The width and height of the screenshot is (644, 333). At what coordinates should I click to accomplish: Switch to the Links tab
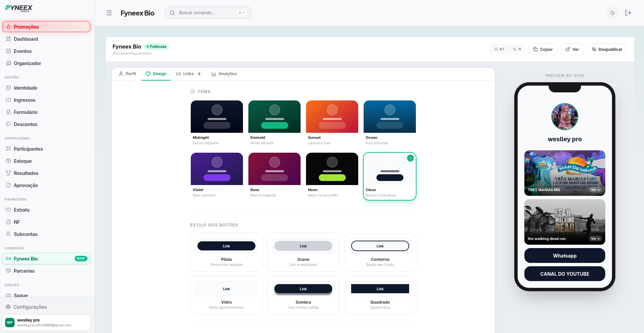pos(188,74)
